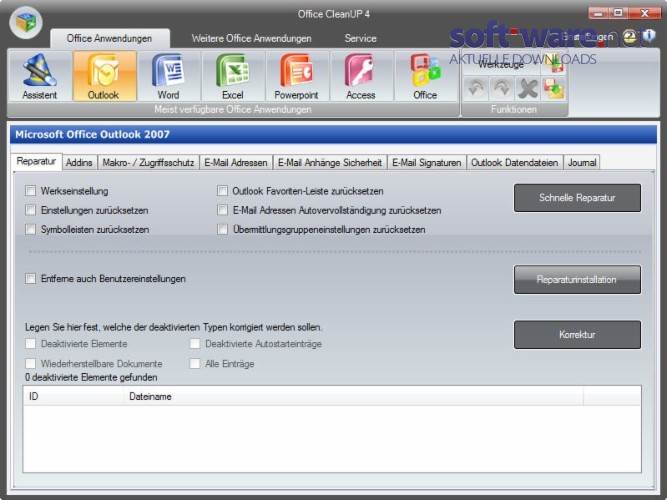Click the ID column header
This screenshot has height=500, width=667.
[74, 396]
